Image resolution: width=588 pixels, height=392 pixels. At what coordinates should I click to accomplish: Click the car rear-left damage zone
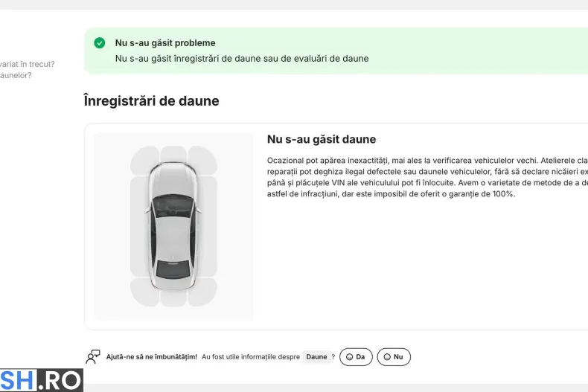144,292
